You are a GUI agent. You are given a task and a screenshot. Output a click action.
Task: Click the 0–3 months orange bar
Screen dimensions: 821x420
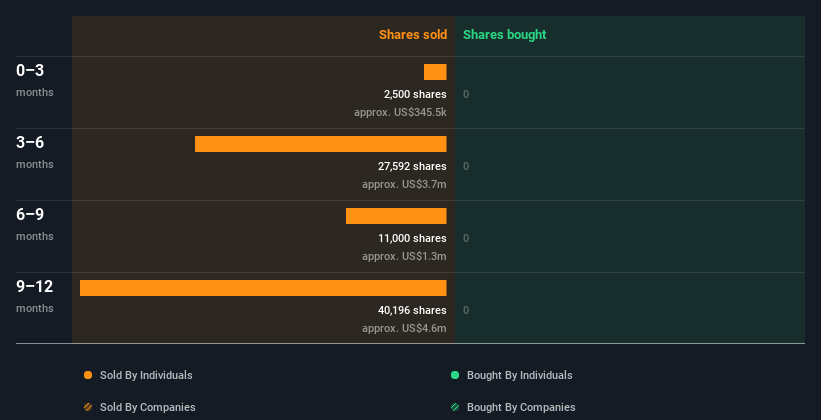coord(435,72)
